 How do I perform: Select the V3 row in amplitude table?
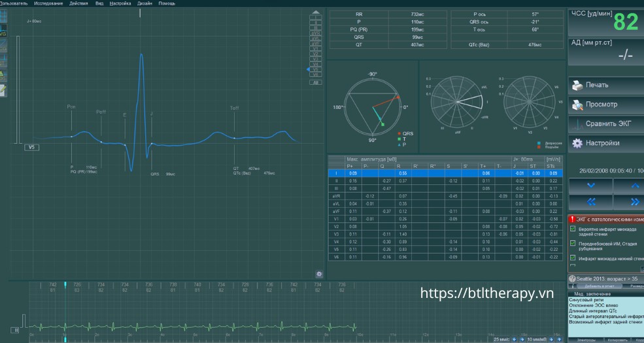pyautogui.click(x=445, y=235)
